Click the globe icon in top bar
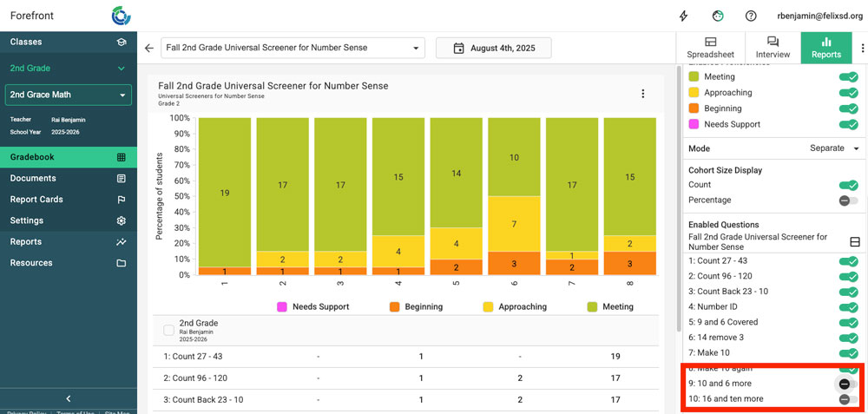This screenshot has width=868, height=414. tap(718, 16)
